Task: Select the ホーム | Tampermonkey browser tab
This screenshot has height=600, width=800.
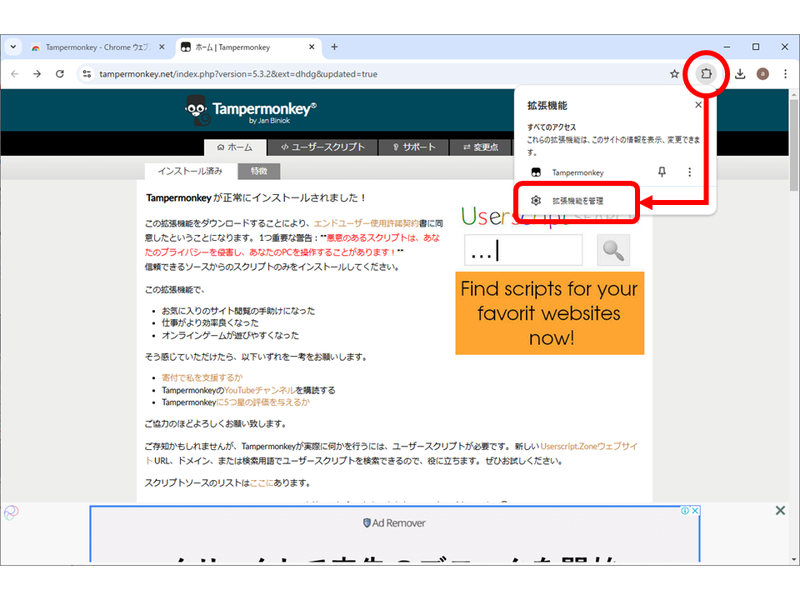Action: click(249, 47)
